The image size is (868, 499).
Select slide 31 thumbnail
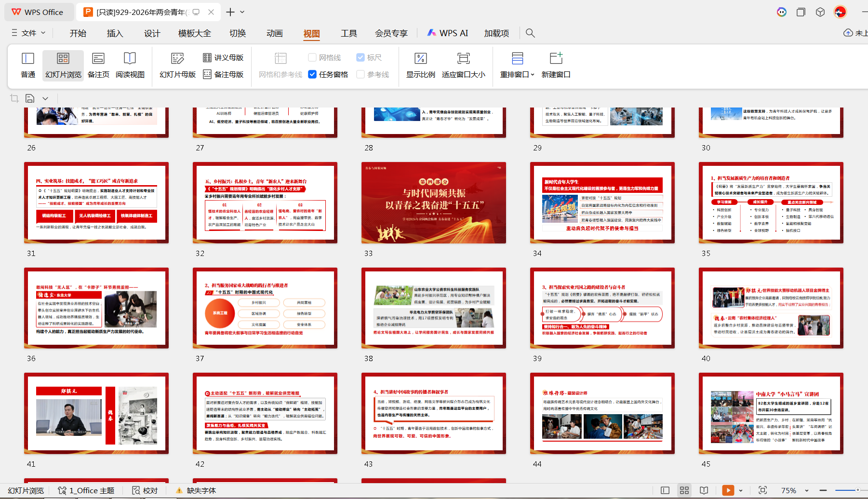click(x=96, y=202)
